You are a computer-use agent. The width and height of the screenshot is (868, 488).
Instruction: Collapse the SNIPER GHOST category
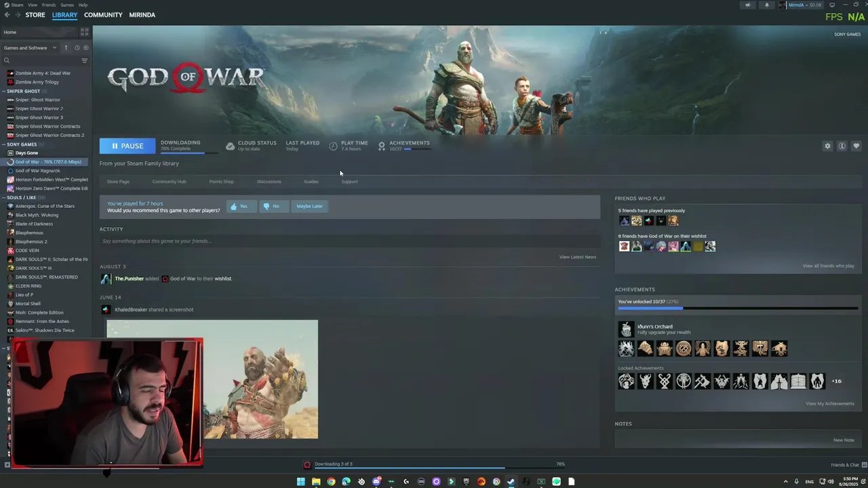4,91
